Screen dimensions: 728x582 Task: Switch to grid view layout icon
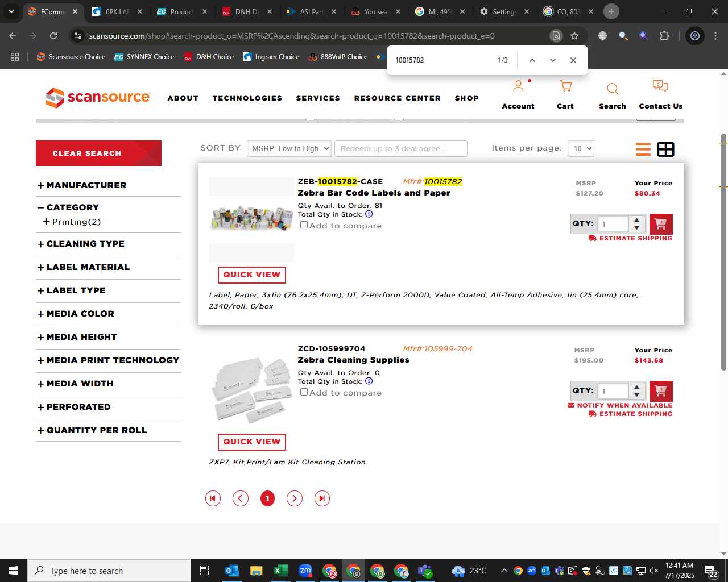coord(665,149)
